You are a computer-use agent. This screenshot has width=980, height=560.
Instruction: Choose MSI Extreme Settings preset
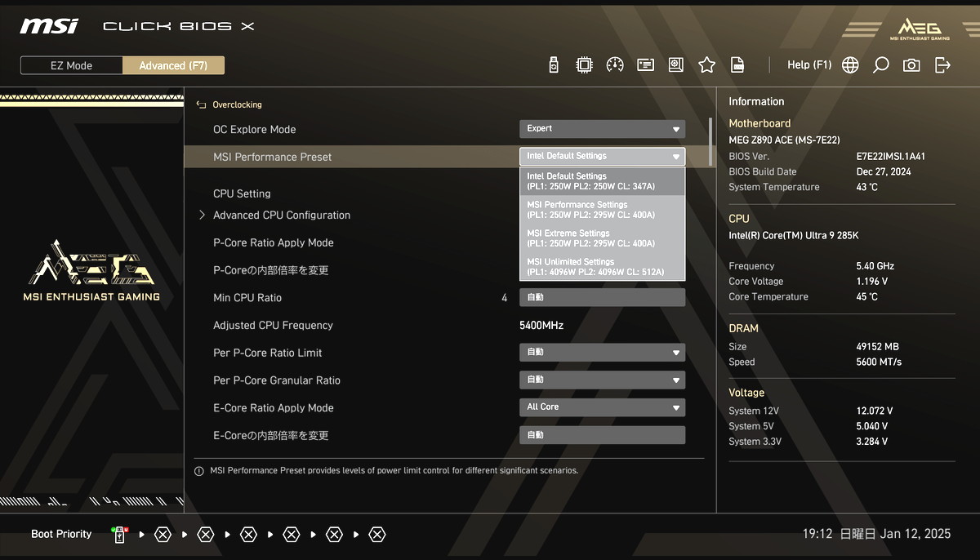tap(602, 238)
